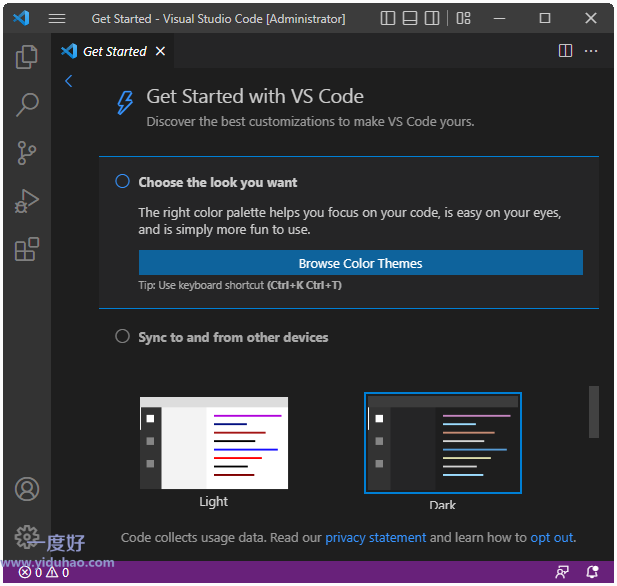The height and width of the screenshot is (586, 617).
Task: Open the Search view in activity bar
Action: click(27, 105)
